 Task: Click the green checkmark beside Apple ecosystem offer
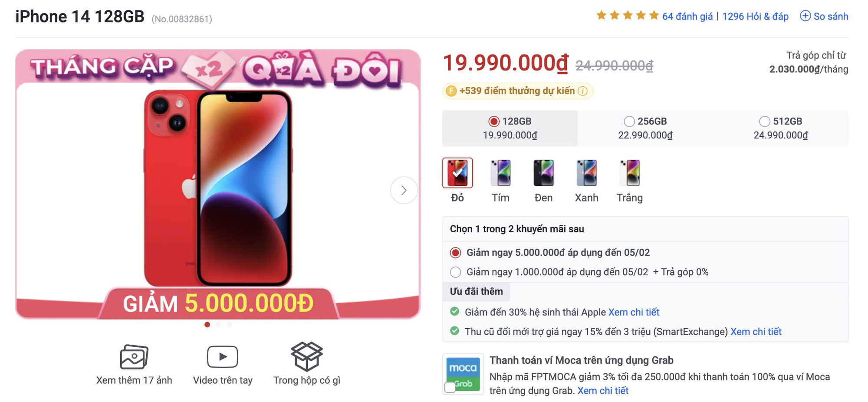tap(455, 312)
